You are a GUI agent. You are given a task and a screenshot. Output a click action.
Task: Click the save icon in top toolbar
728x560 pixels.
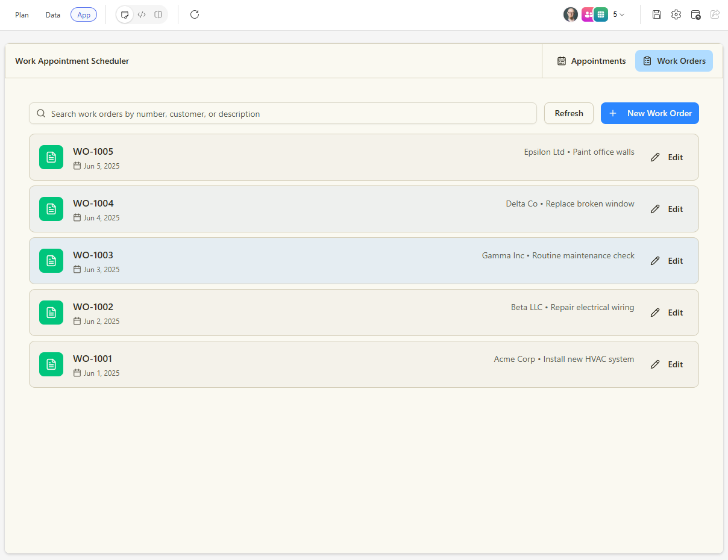[657, 14]
